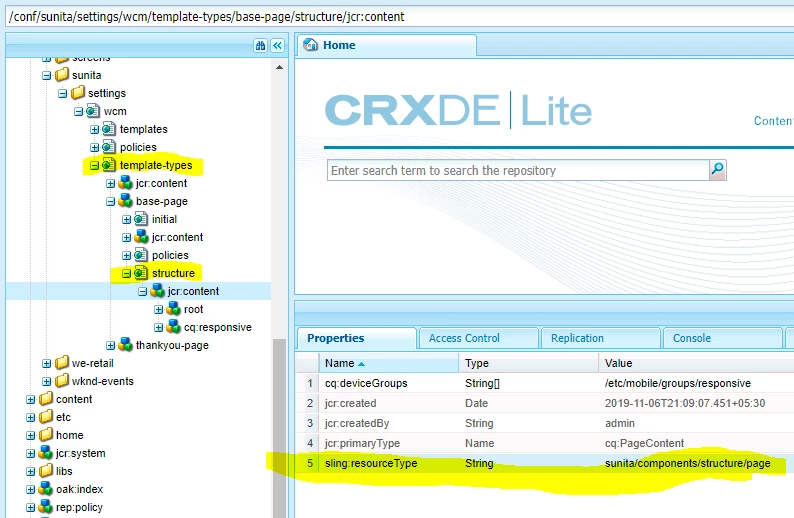
Task: Expand the we-retail folder
Action: pos(47,364)
